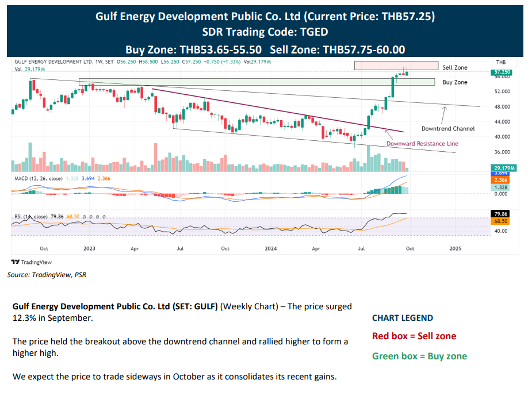Click the 'Buy Zone' label beside the green box
The image size is (532, 395).
[x=454, y=82]
